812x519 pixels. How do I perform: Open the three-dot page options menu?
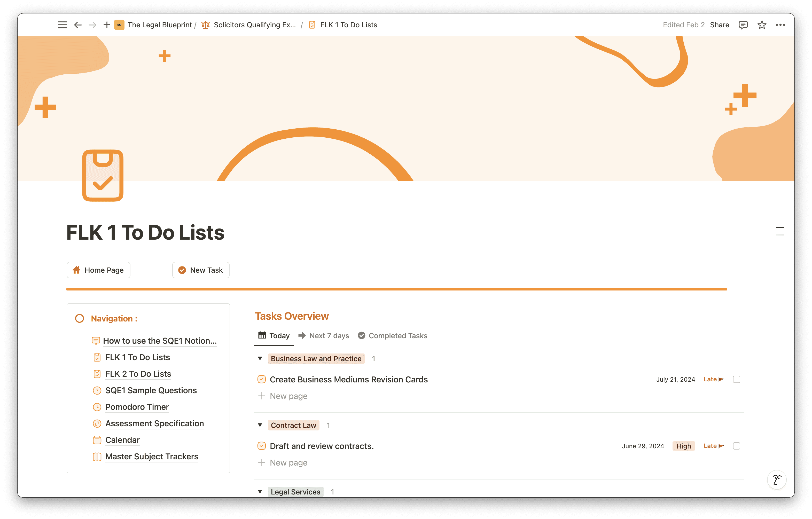click(780, 25)
